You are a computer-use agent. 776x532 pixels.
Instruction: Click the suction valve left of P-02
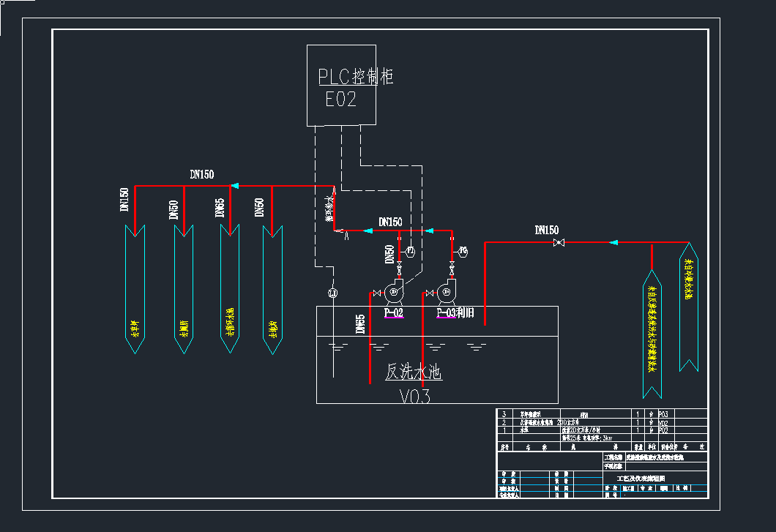click(x=377, y=293)
